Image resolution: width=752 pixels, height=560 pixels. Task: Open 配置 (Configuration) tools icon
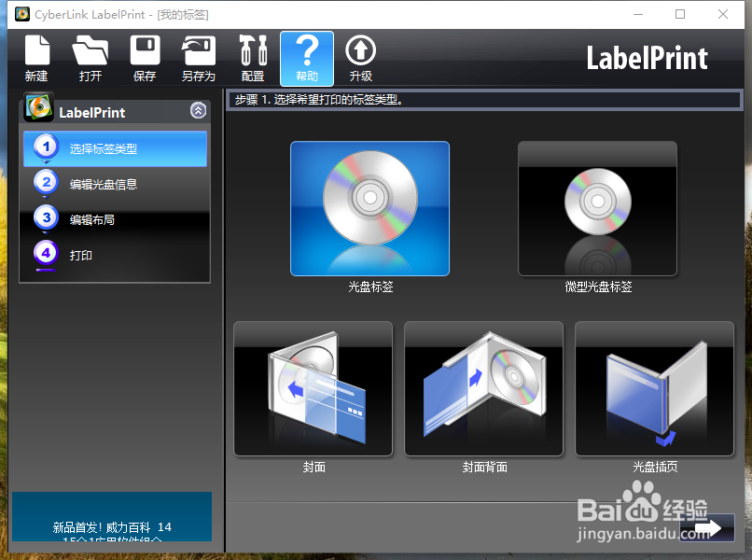pyautogui.click(x=253, y=58)
